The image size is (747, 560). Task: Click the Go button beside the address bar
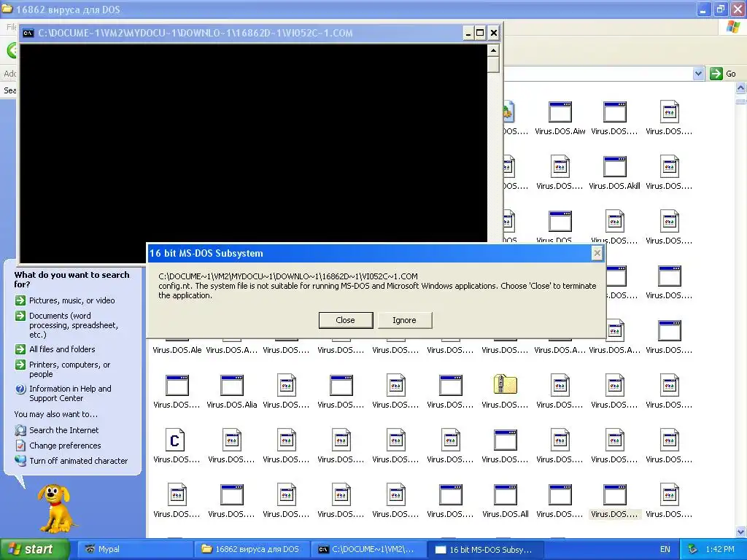pyautogui.click(x=723, y=74)
